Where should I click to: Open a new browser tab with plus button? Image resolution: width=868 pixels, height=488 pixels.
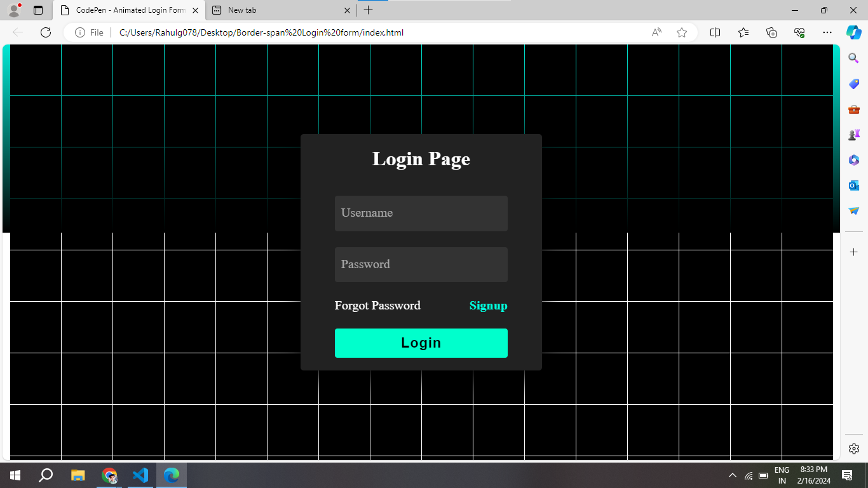pyautogui.click(x=368, y=10)
